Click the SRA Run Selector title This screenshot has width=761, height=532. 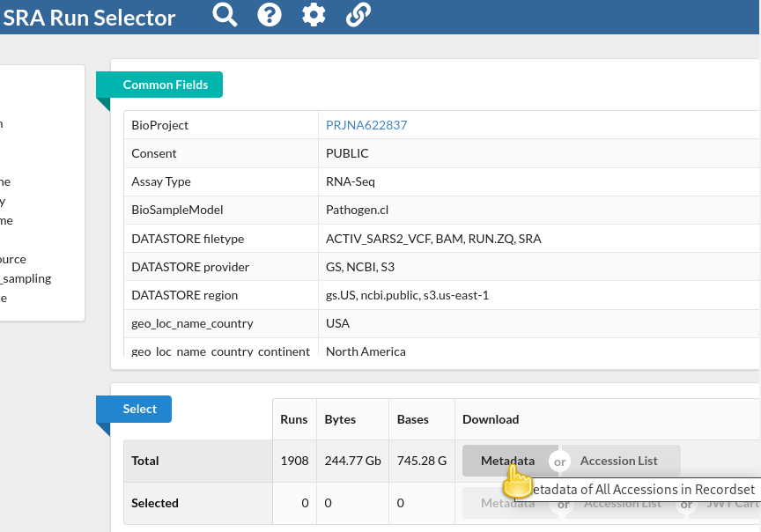[89, 18]
